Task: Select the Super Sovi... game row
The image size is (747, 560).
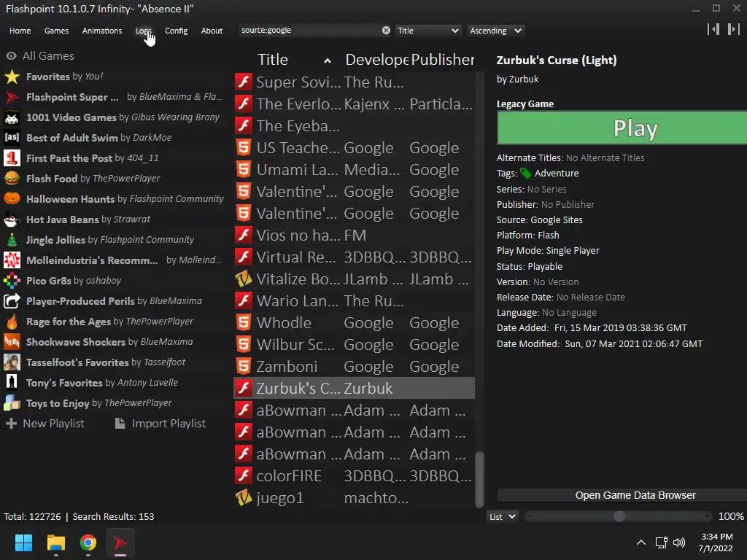Action: click(354, 82)
